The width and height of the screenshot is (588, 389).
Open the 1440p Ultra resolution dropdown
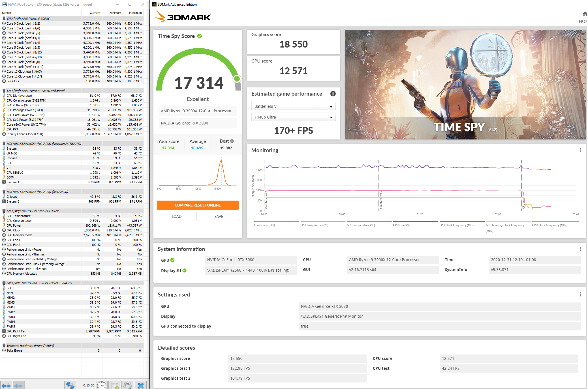(293, 117)
